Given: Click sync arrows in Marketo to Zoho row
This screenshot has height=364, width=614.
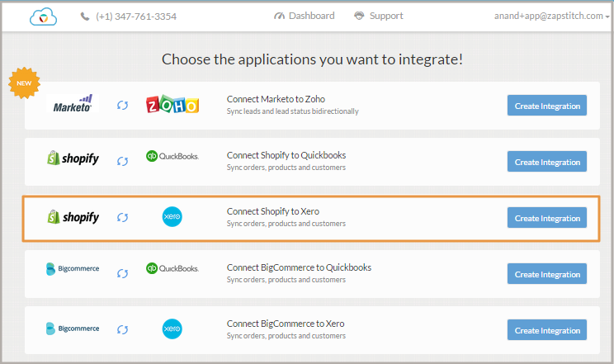Looking at the screenshot, I should [x=123, y=105].
